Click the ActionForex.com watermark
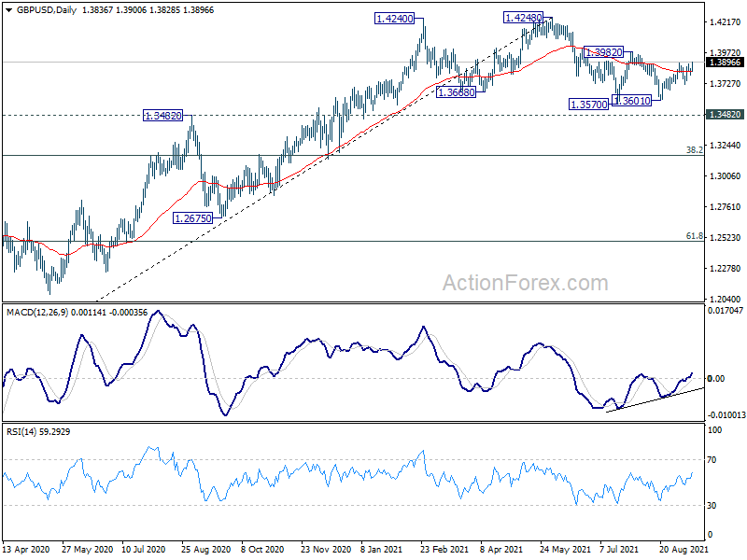This screenshot has height=560, width=747. pyautogui.click(x=525, y=283)
